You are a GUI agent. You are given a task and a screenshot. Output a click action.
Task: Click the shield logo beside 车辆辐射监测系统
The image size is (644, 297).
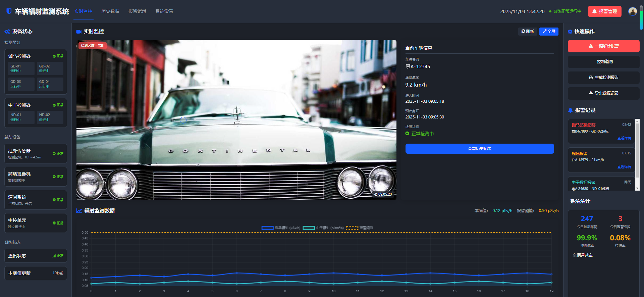pos(9,11)
